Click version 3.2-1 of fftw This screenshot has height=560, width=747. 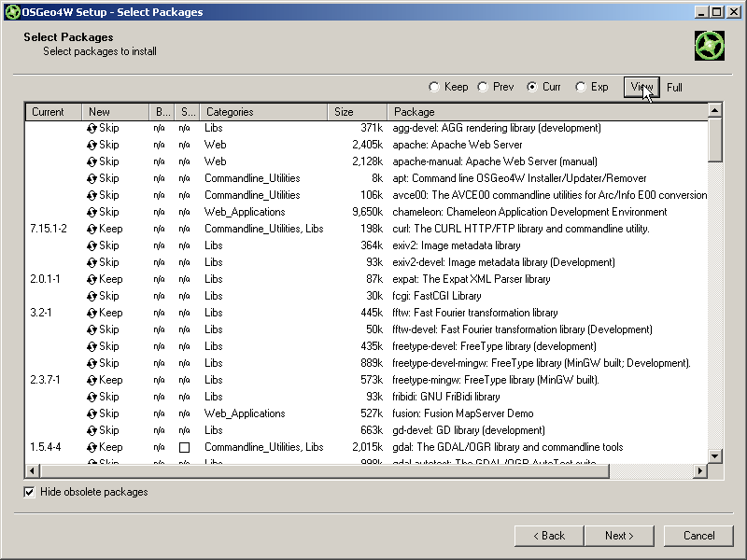[x=41, y=313]
